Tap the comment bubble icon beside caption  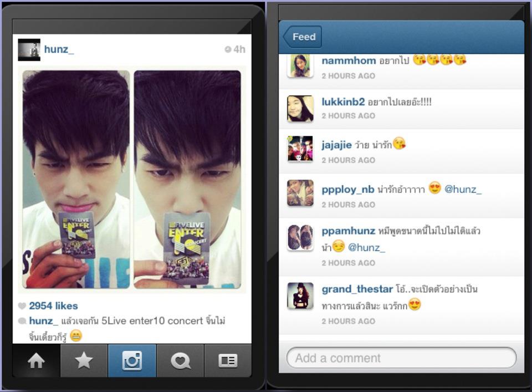22,320
